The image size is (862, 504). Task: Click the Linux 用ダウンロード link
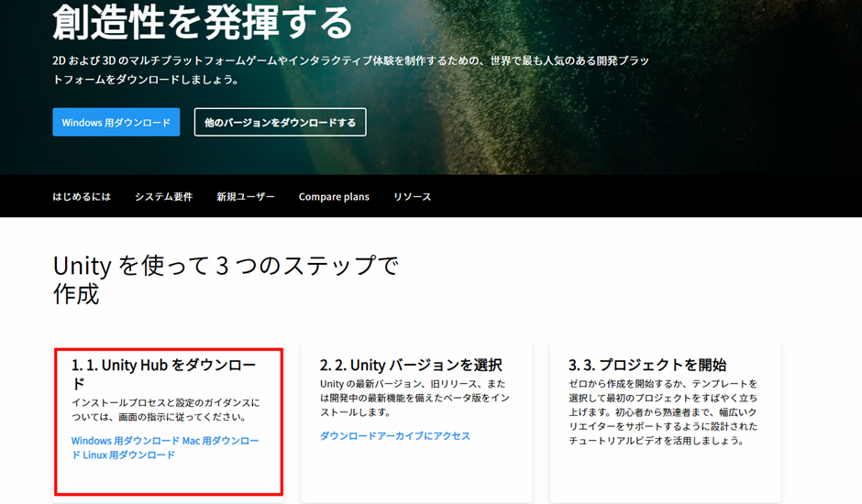pos(123,455)
